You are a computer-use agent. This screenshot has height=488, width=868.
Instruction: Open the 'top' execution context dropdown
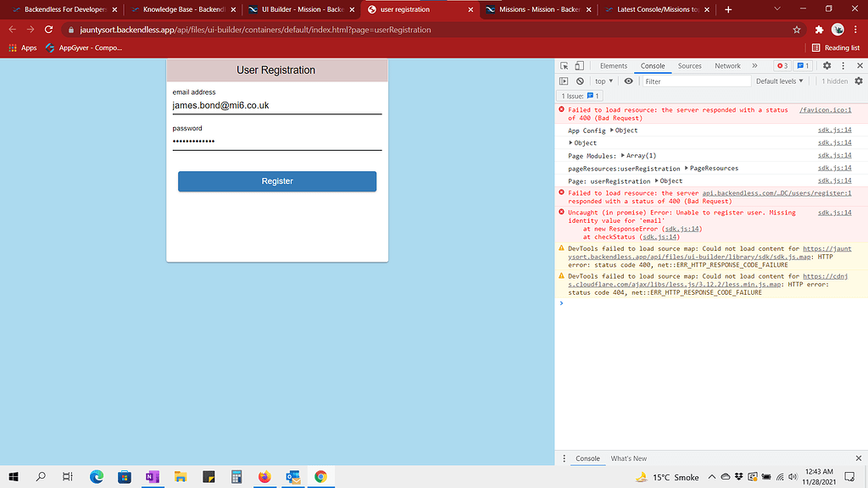click(602, 80)
